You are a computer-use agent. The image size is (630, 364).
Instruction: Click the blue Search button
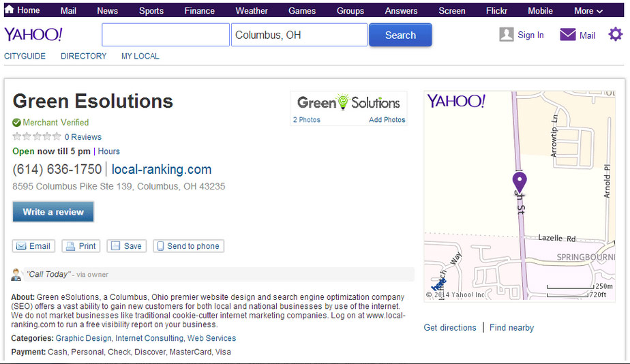pos(400,35)
